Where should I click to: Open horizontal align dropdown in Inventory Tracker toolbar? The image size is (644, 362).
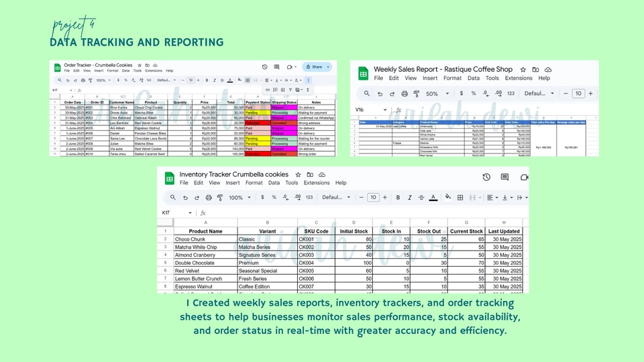pyautogui.click(x=492, y=197)
